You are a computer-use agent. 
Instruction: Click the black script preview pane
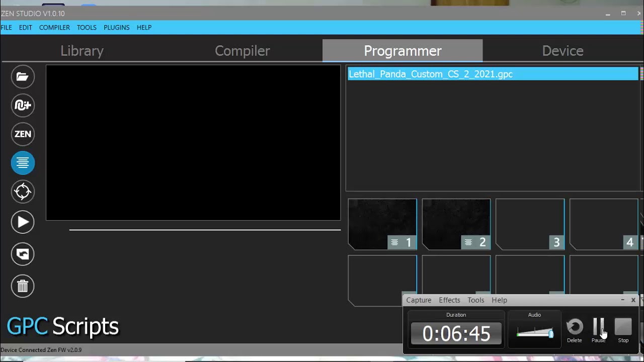click(193, 143)
